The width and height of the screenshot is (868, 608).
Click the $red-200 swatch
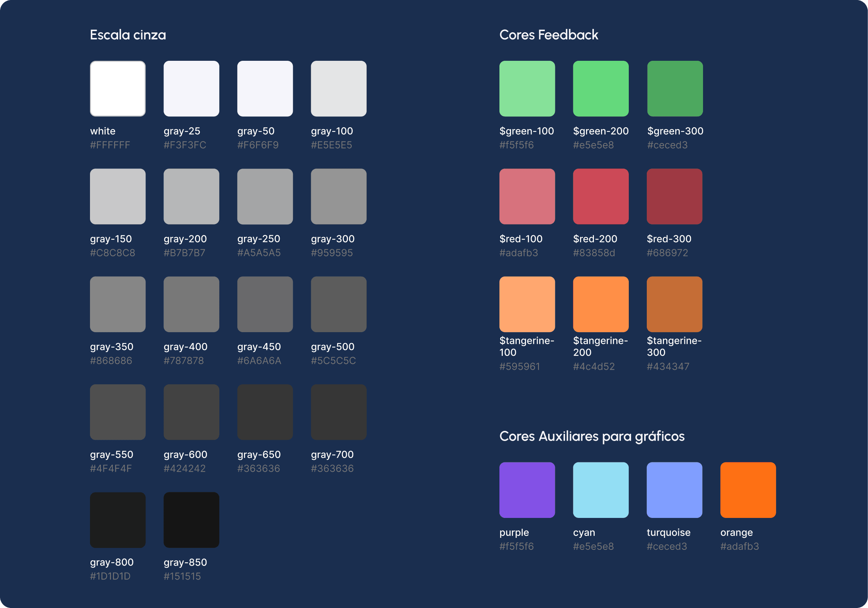pos(601,196)
